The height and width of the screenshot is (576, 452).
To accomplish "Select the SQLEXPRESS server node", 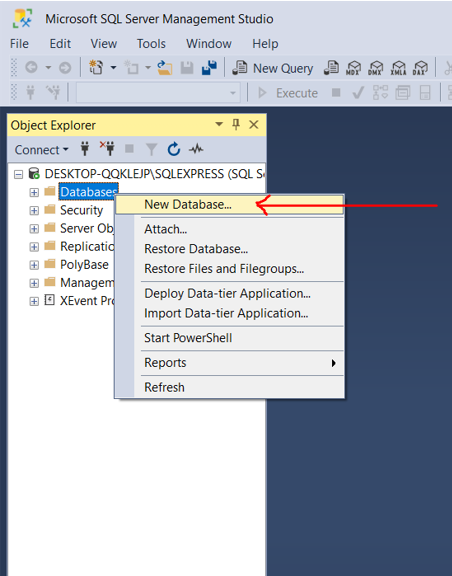I will tap(154, 174).
